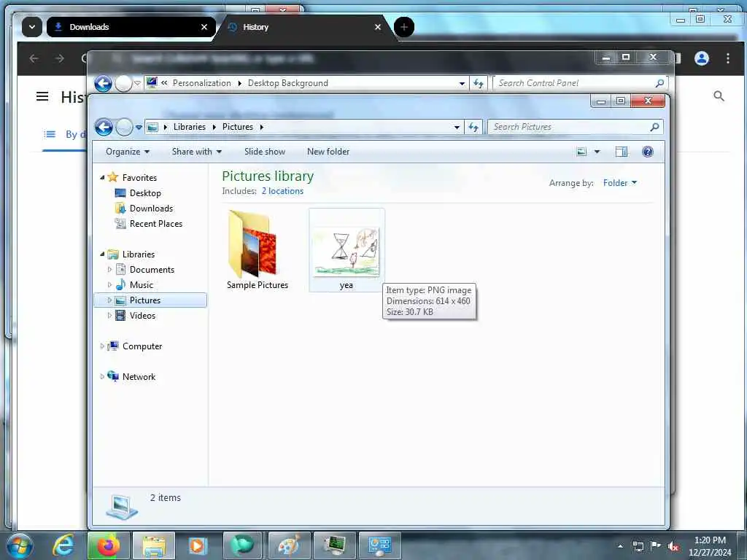The image size is (747, 560).
Task: Open Recent Places under Favorites
Action: point(156,223)
